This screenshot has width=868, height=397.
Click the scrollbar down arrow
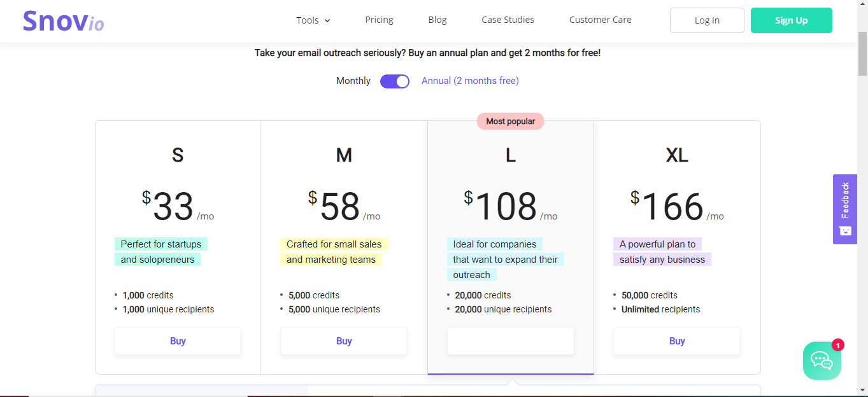862,391
